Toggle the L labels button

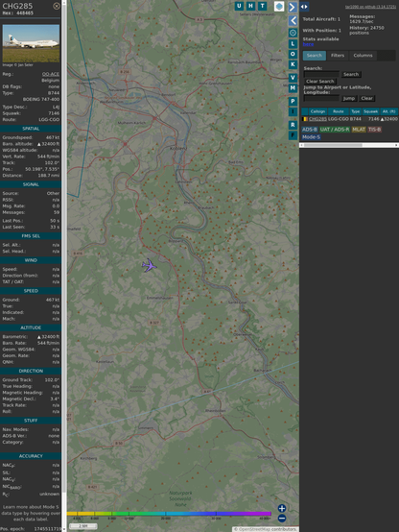pyautogui.click(x=293, y=44)
